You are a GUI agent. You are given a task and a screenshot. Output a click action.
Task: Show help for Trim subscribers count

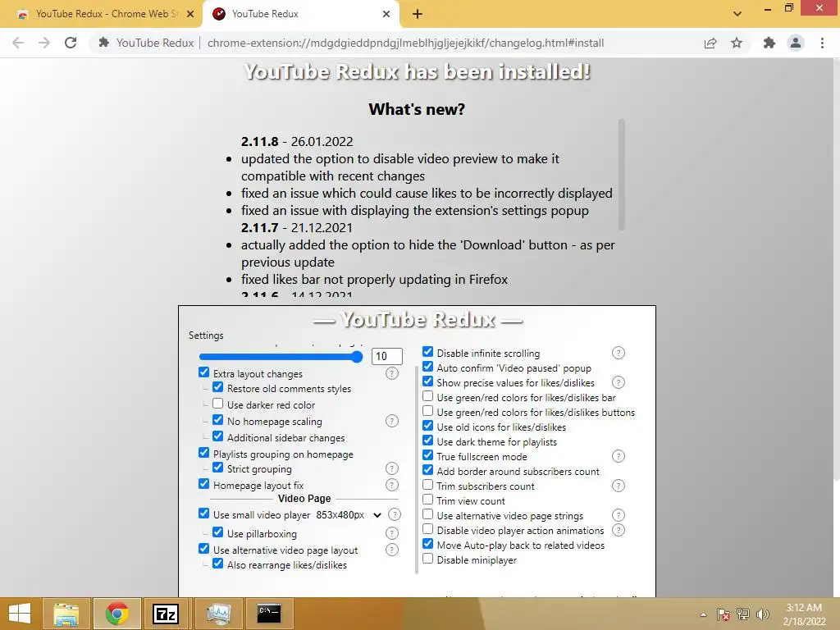pos(619,486)
